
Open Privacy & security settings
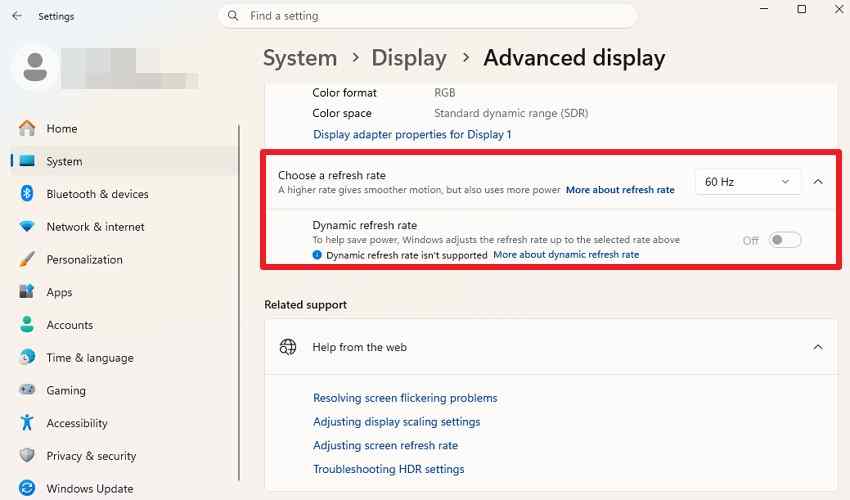coord(124,456)
